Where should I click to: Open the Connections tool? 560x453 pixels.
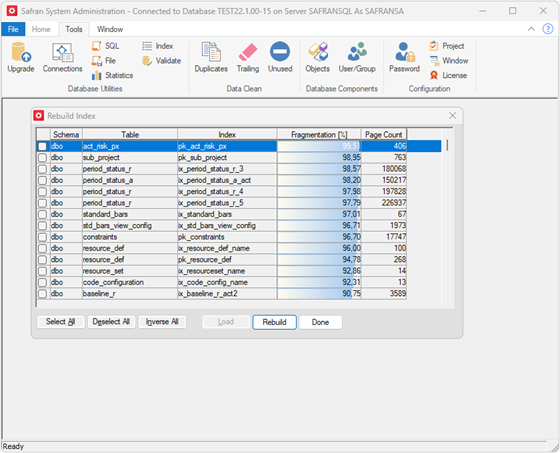[x=62, y=57]
